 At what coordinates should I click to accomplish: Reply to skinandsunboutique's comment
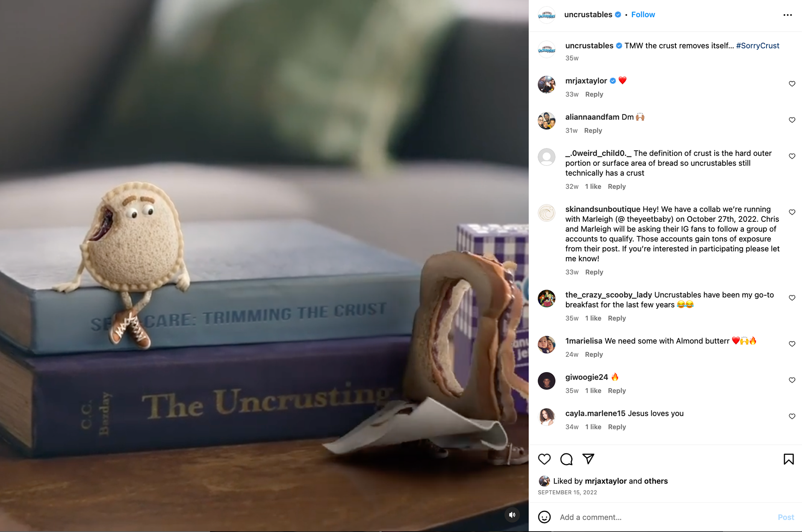click(594, 272)
